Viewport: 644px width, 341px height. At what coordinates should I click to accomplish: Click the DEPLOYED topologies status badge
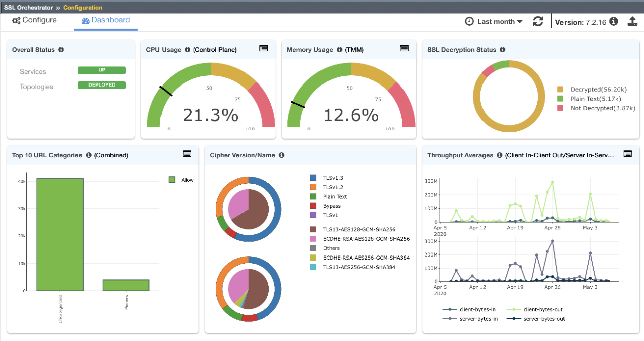(x=102, y=85)
